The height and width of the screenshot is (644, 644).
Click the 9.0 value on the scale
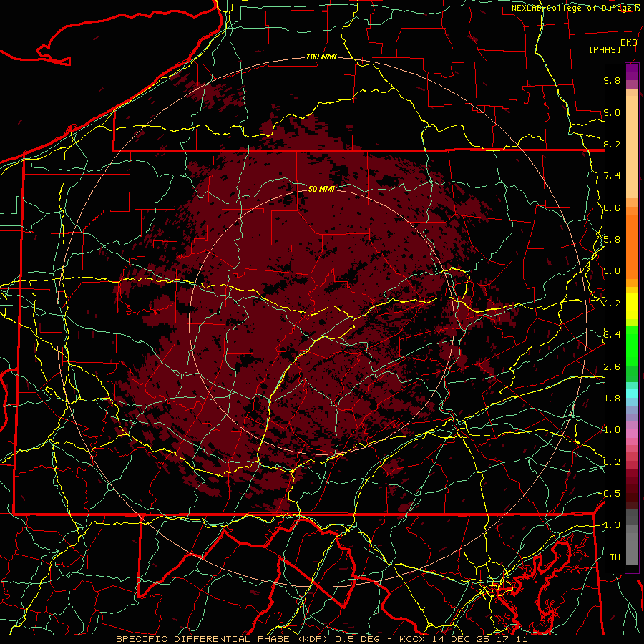point(612,112)
